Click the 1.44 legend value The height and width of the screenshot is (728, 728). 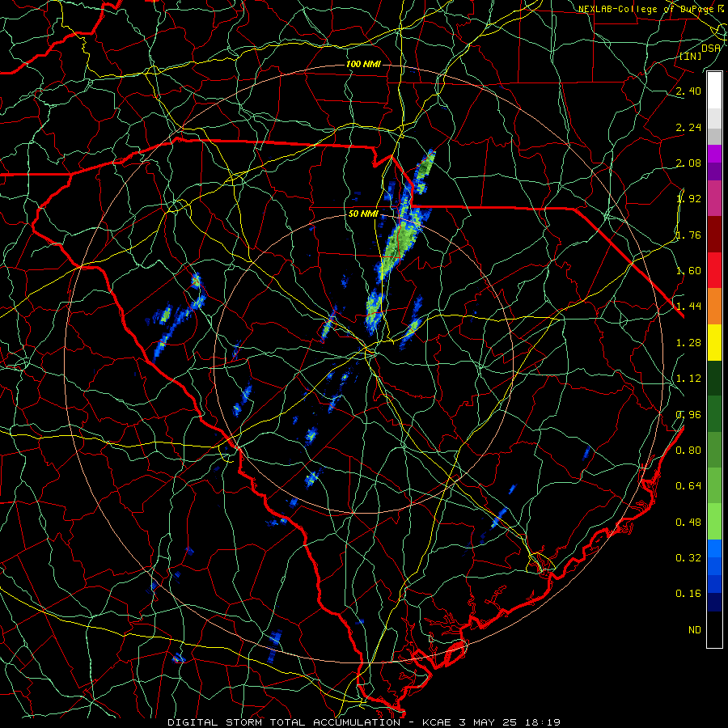pos(688,307)
